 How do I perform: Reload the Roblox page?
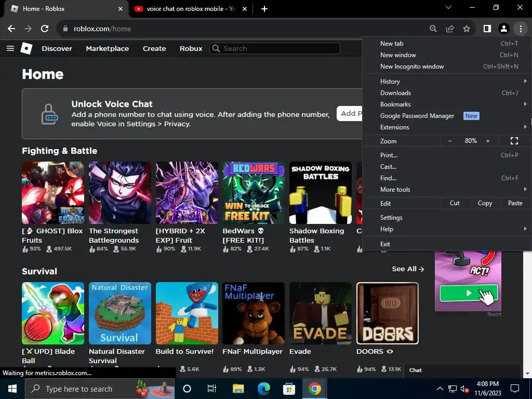[x=45, y=29]
